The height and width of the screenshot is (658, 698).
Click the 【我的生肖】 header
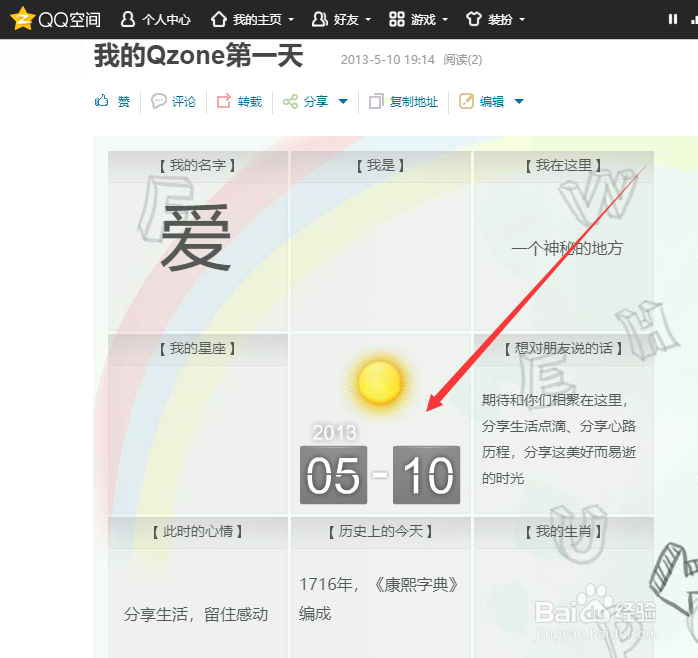coord(564,532)
